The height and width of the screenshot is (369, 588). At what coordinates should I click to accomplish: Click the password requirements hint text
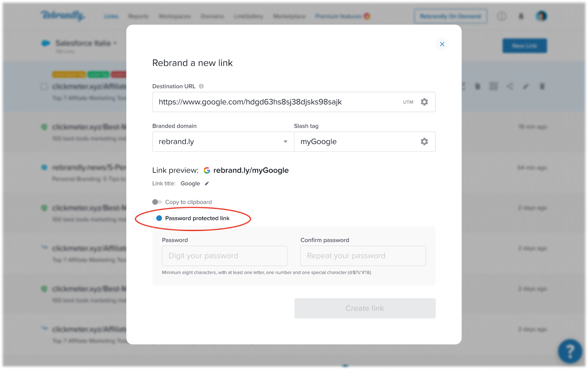coord(266,272)
